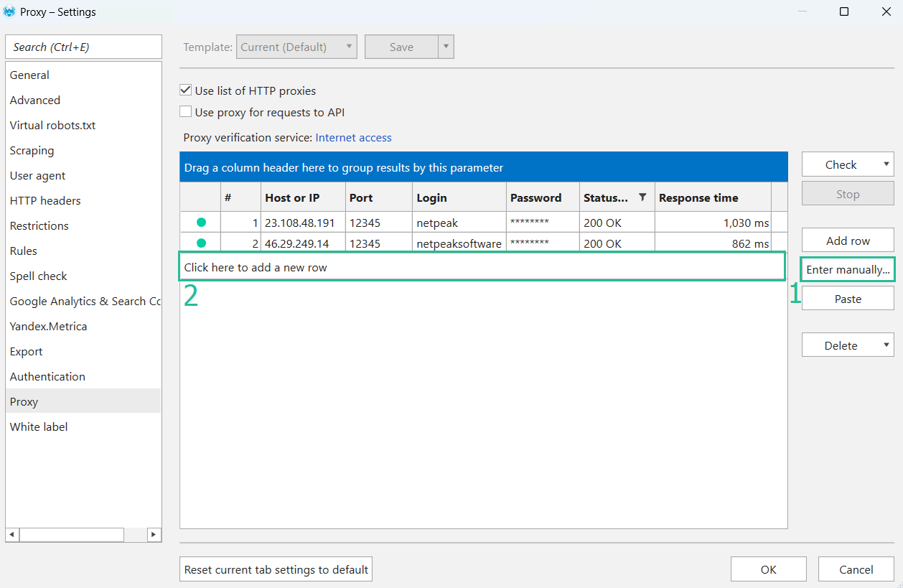Sort by Response time column header

pyautogui.click(x=713, y=197)
